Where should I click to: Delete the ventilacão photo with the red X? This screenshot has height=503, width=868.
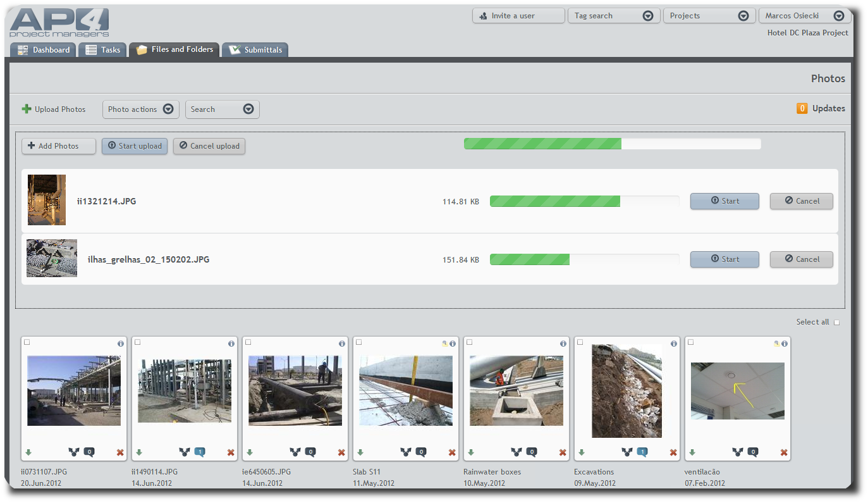[783, 452]
